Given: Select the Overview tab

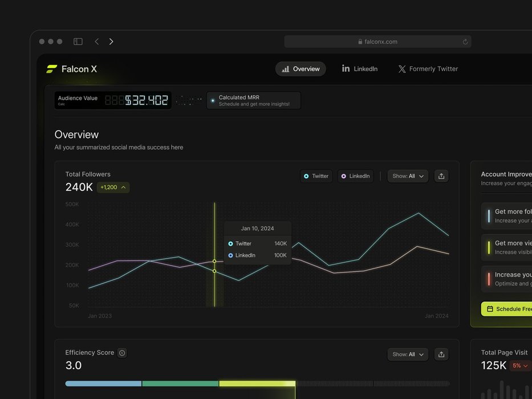Looking at the screenshot, I should (300, 69).
